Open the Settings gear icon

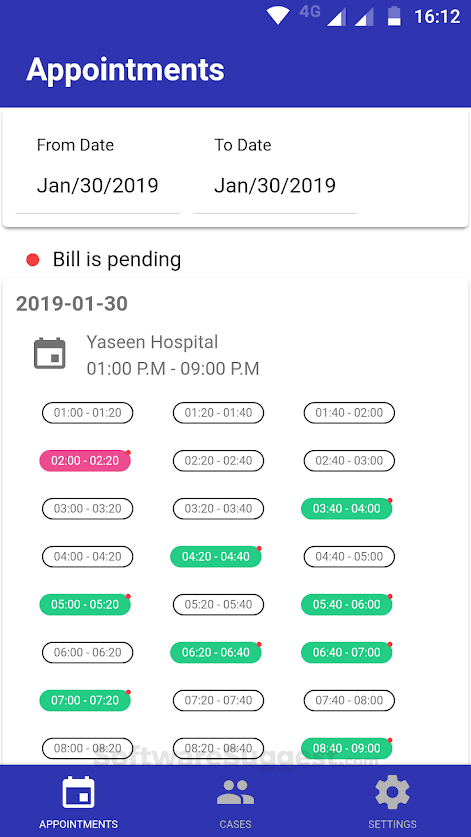tap(392, 793)
